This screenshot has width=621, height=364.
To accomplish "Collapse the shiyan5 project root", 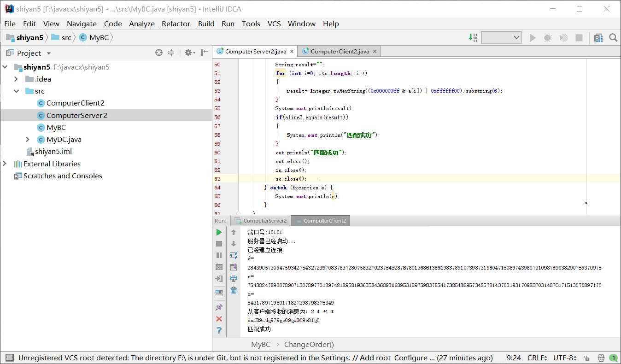I will (6, 67).
